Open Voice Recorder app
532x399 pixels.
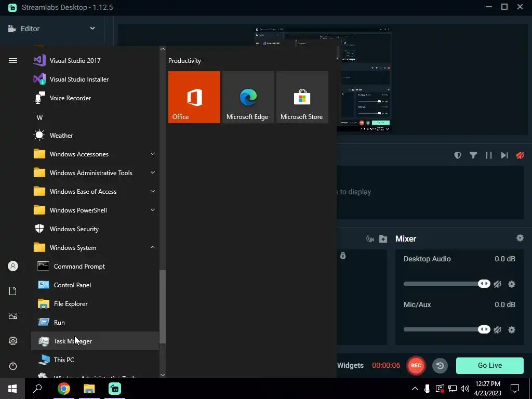click(x=95, y=98)
